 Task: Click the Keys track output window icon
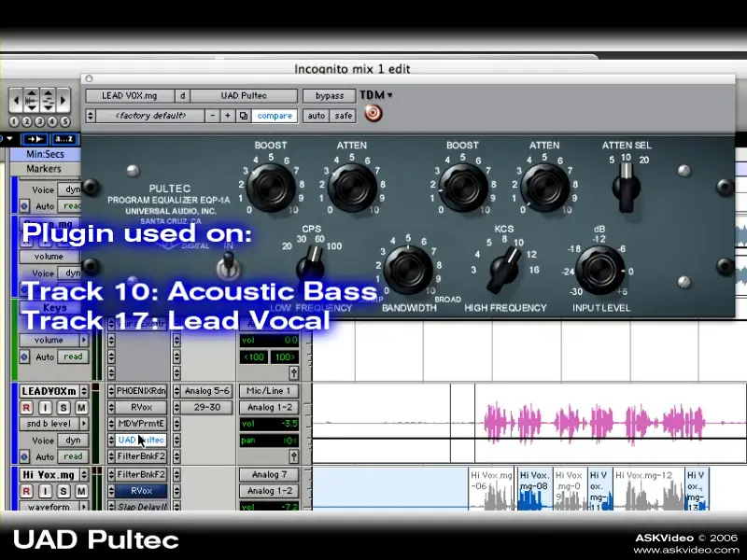tap(294, 372)
